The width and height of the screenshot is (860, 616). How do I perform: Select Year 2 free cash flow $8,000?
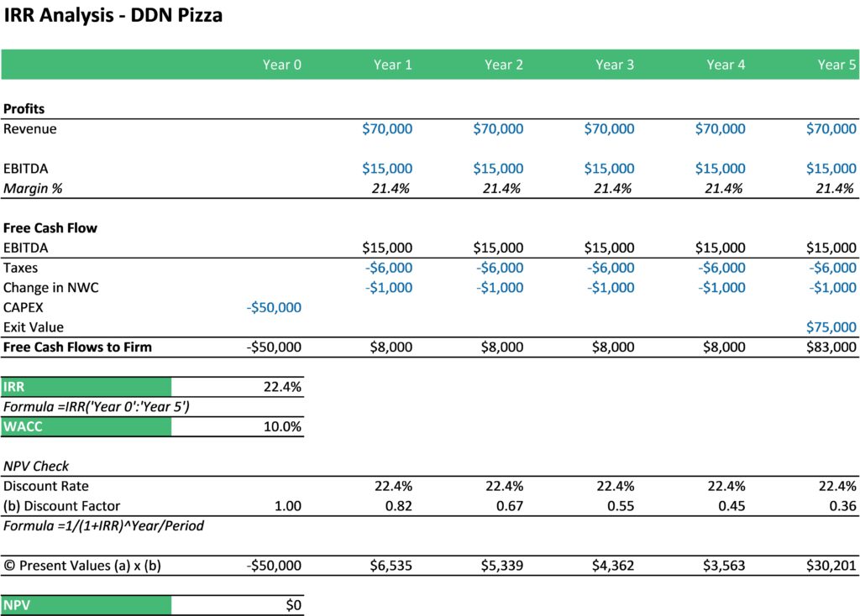[502, 347]
